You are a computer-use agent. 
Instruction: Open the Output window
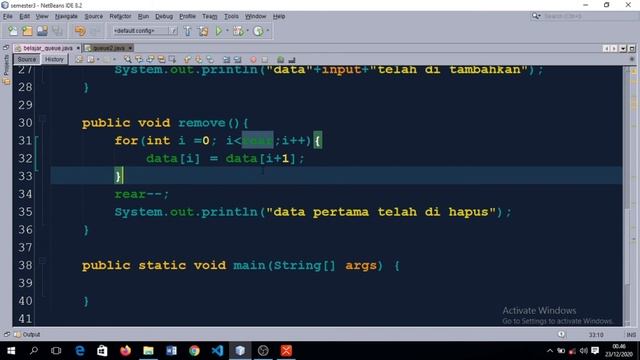[27, 335]
